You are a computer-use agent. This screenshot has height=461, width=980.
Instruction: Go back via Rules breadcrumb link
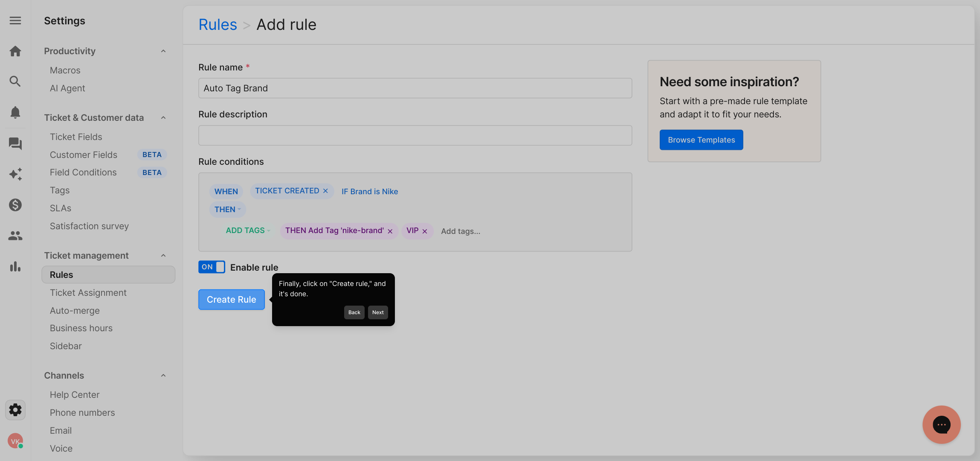pyautogui.click(x=218, y=25)
